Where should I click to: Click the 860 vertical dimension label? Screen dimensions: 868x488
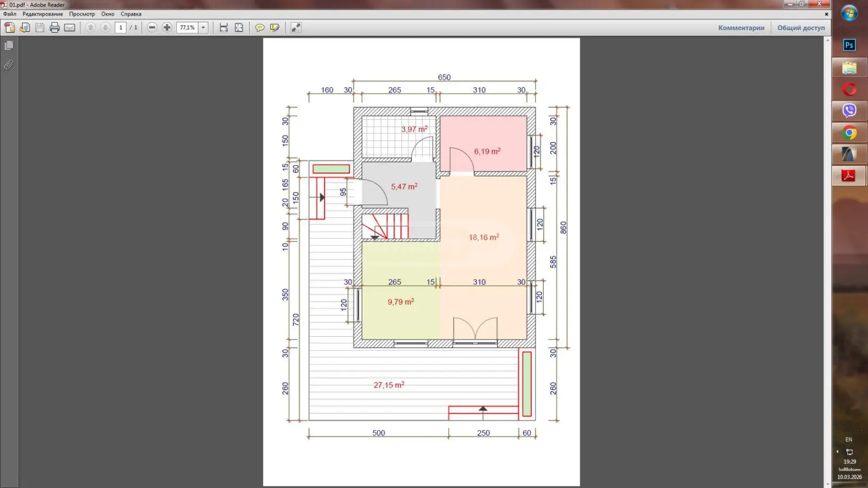(x=563, y=228)
